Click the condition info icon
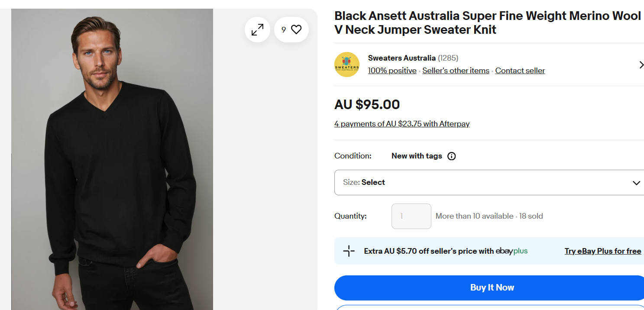Screen dimensions: 644x310 pos(451,156)
